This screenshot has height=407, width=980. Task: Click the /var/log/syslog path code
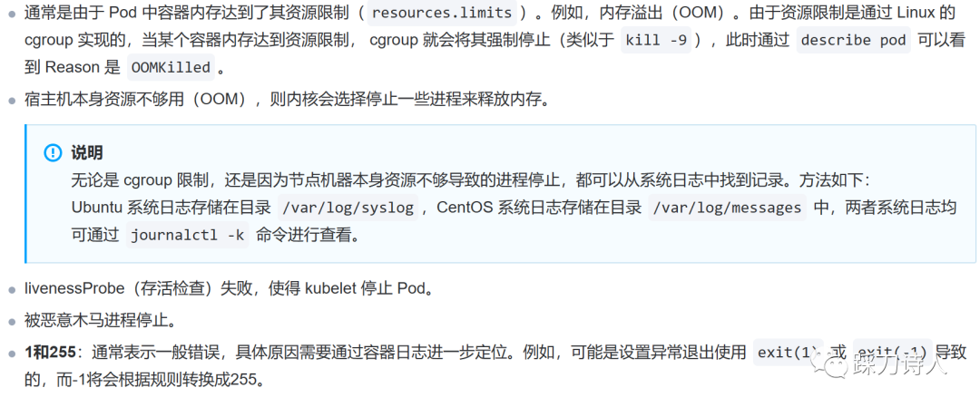click(x=348, y=208)
